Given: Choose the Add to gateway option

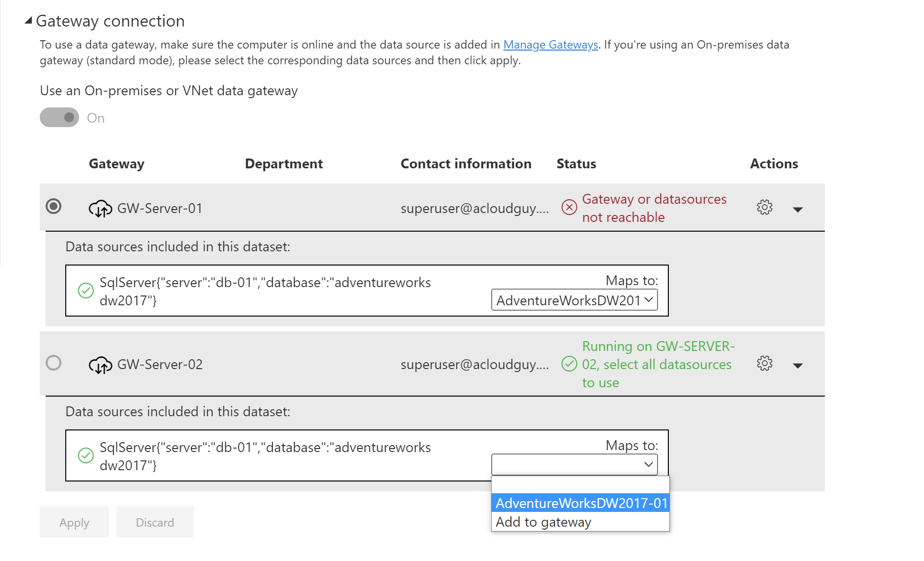Looking at the screenshot, I should pos(543,522).
